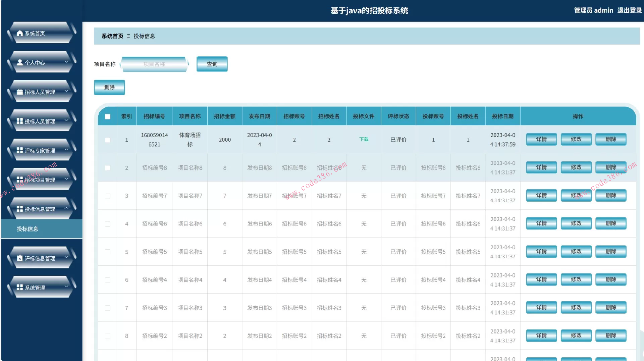This screenshot has height=361, width=644.
Task: Expand the 个人中心 menu chevron
Action: 66,62
